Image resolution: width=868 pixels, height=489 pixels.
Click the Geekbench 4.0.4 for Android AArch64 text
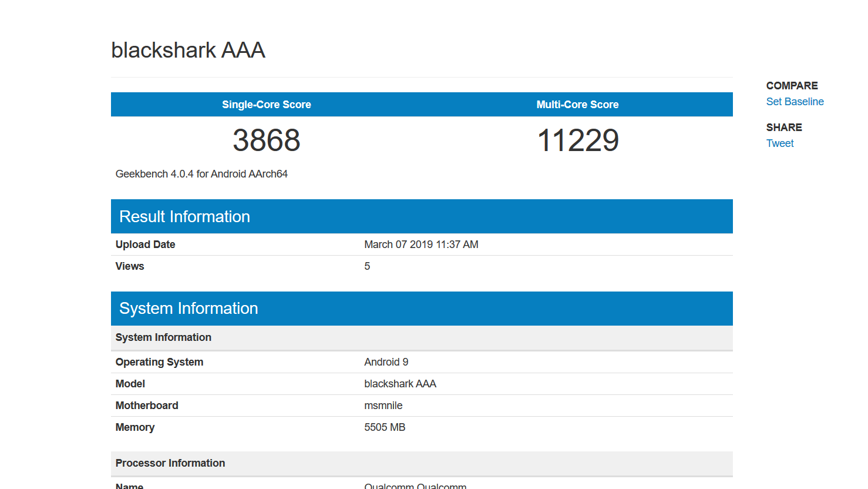point(201,174)
